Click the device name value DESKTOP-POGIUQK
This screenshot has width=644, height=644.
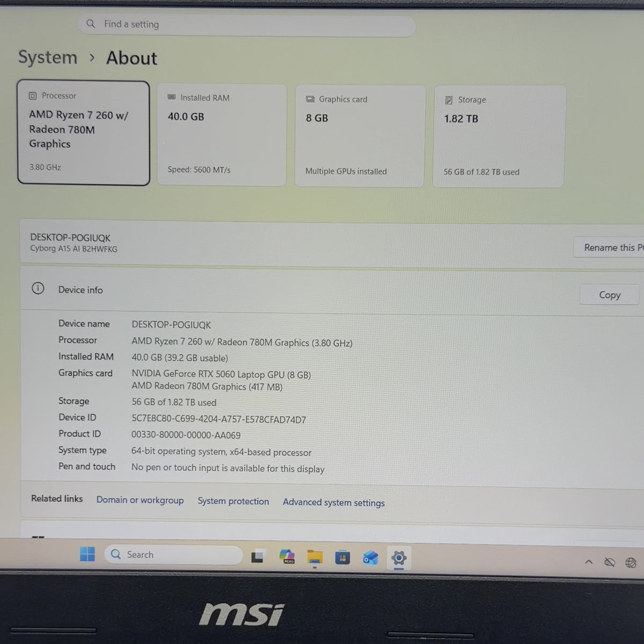171,325
